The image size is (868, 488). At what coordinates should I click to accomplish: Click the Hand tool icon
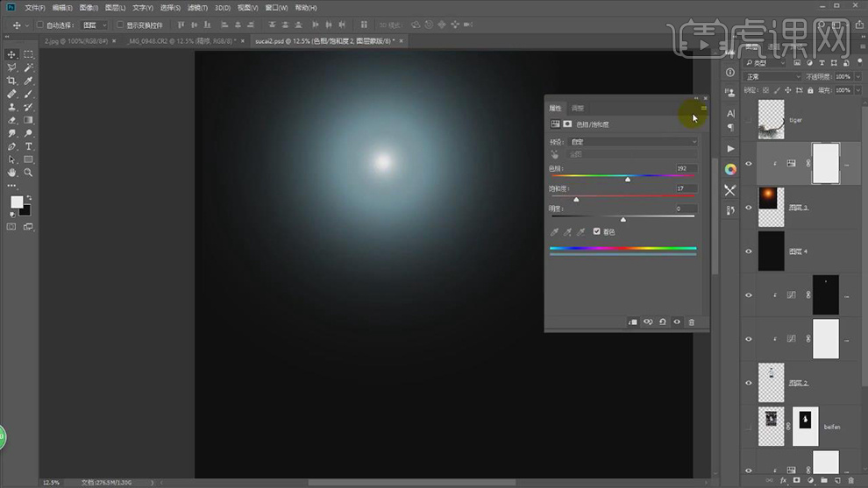(x=11, y=173)
